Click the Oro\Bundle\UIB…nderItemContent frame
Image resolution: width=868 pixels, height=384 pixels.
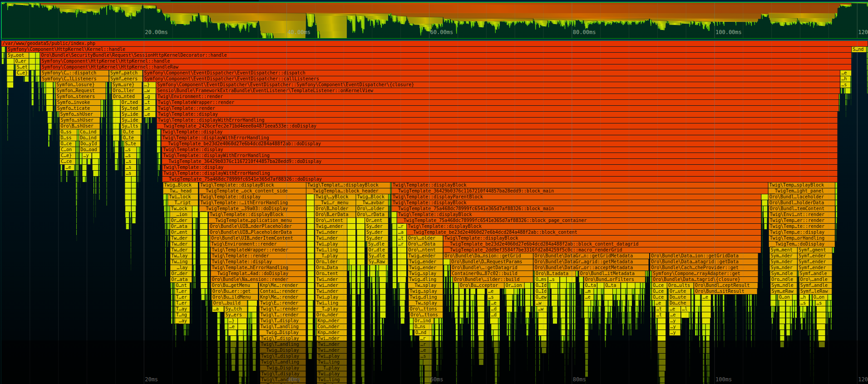pos(258,238)
